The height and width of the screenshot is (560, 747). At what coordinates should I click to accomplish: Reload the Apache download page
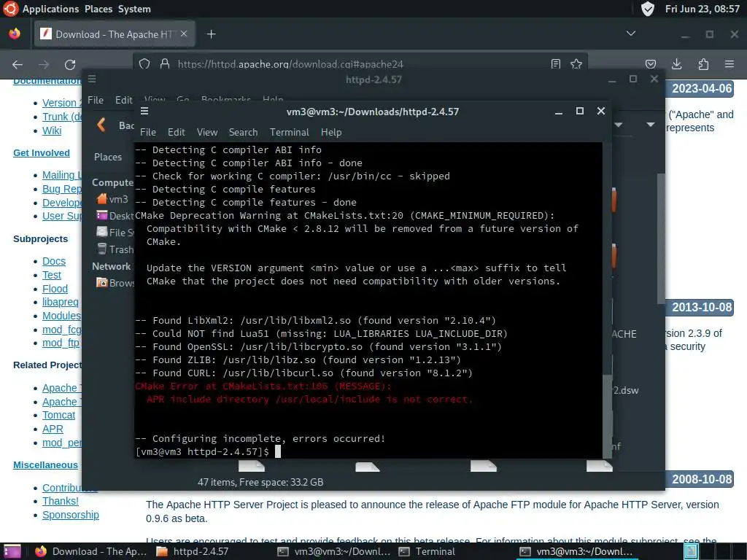click(70, 64)
